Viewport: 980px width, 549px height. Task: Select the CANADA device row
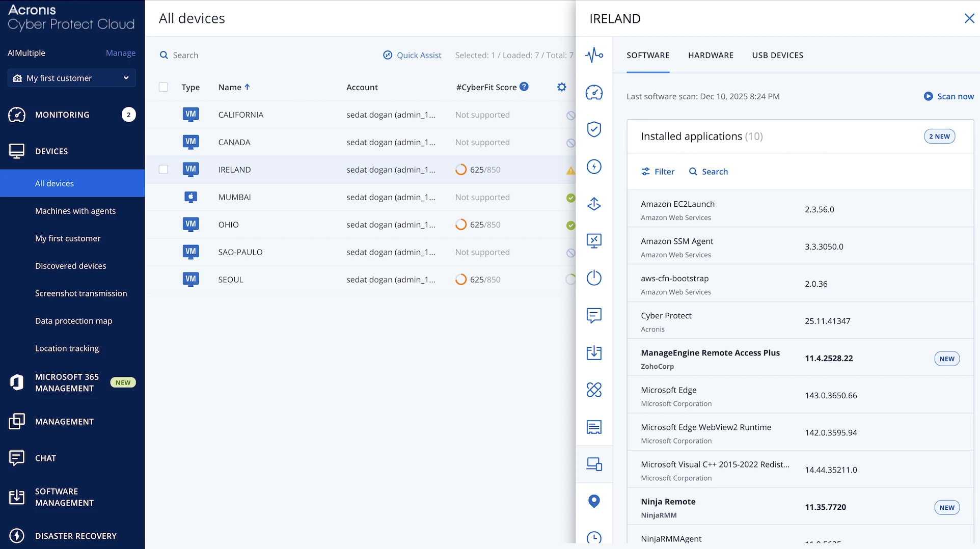tap(360, 142)
